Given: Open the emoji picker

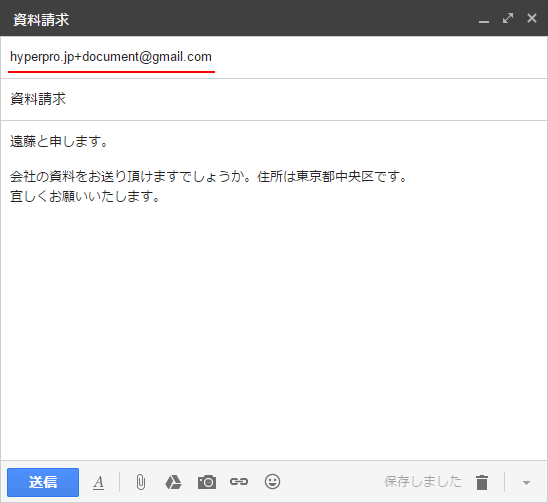Looking at the screenshot, I should point(272,482).
